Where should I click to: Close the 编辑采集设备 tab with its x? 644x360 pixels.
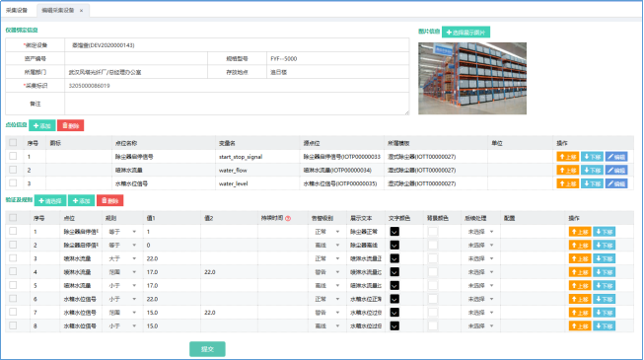coord(81,11)
